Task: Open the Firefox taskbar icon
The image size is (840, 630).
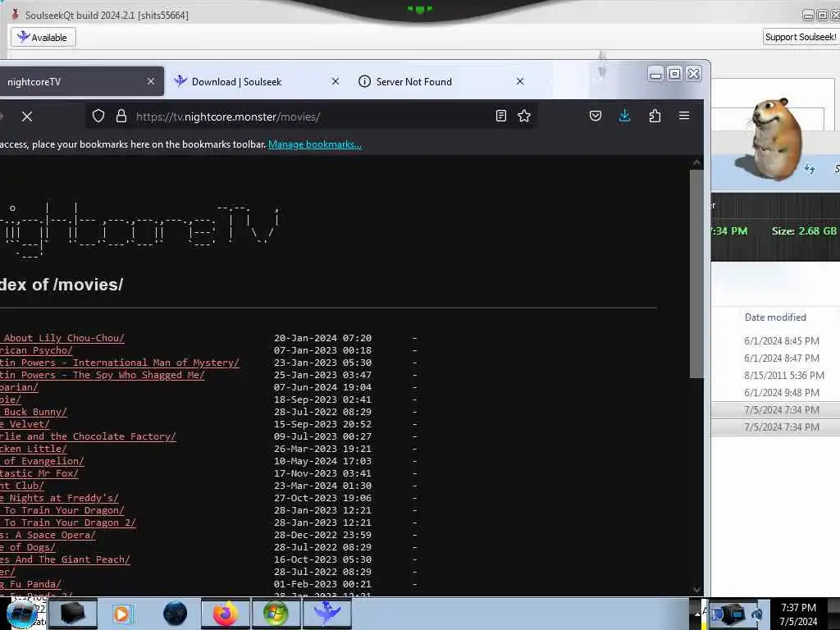Action: [226, 614]
